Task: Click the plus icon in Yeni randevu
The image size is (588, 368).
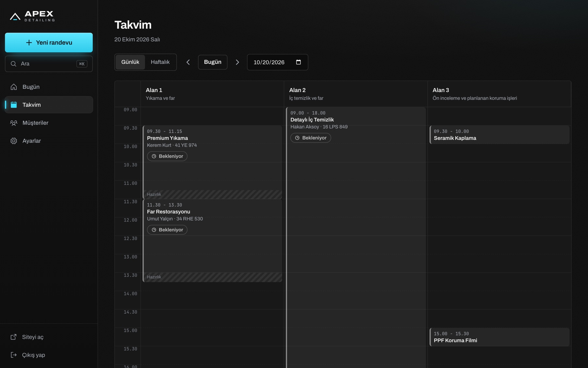Action: point(29,43)
